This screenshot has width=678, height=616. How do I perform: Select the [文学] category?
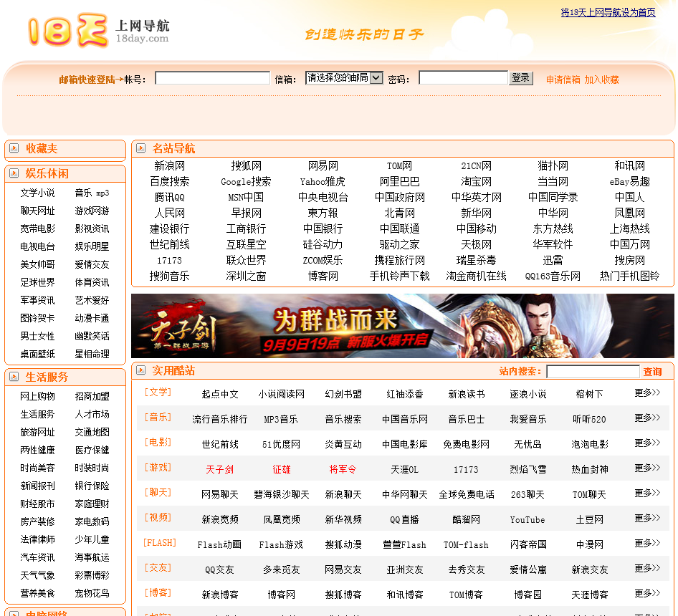(158, 392)
